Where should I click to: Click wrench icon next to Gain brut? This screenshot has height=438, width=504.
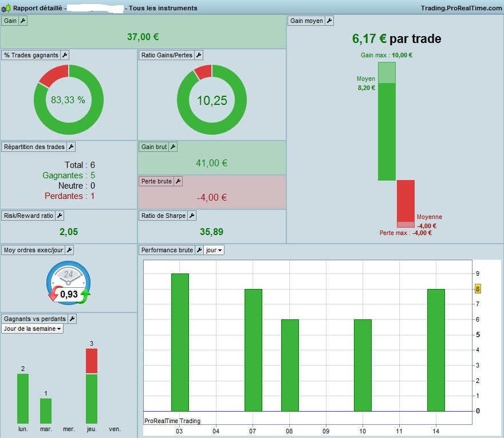pyautogui.click(x=173, y=147)
